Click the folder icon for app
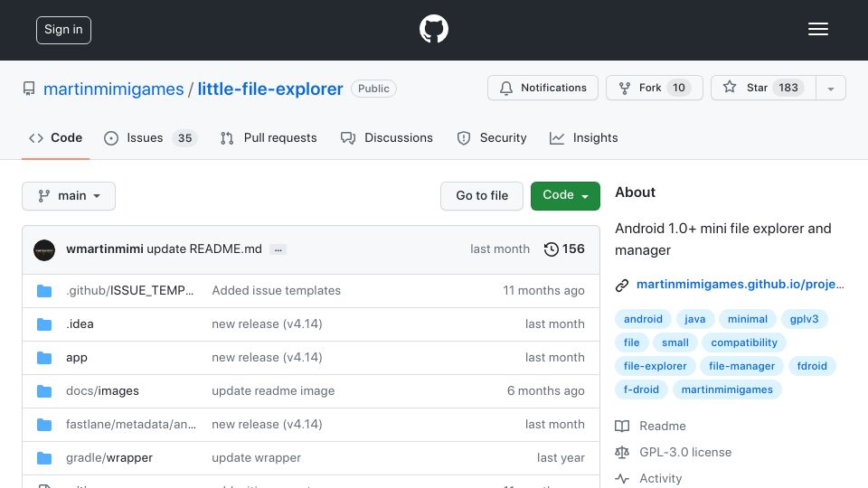The image size is (868, 488). pyautogui.click(x=44, y=358)
